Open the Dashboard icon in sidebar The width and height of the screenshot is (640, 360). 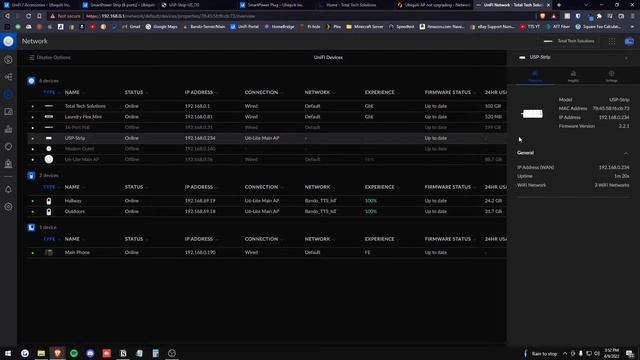8,60
